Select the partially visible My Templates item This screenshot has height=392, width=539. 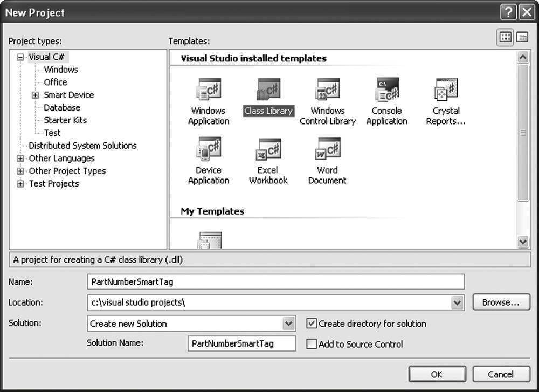pyautogui.click(x=210, y=240)
